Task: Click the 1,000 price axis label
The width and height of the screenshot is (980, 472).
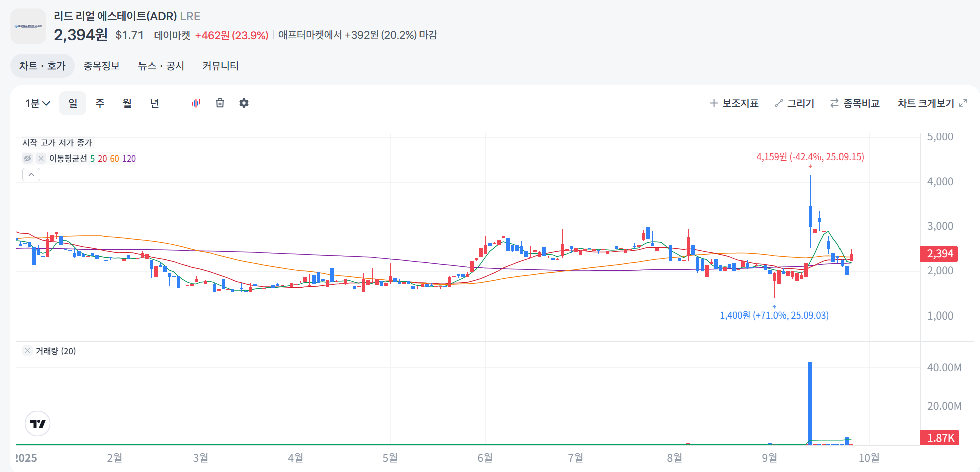Action: 940,316
